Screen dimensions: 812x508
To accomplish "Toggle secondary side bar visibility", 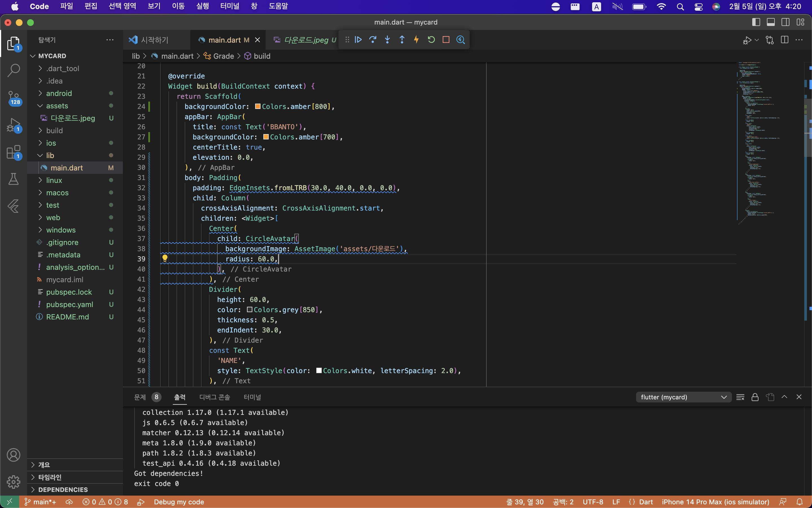I will [785, 22].
